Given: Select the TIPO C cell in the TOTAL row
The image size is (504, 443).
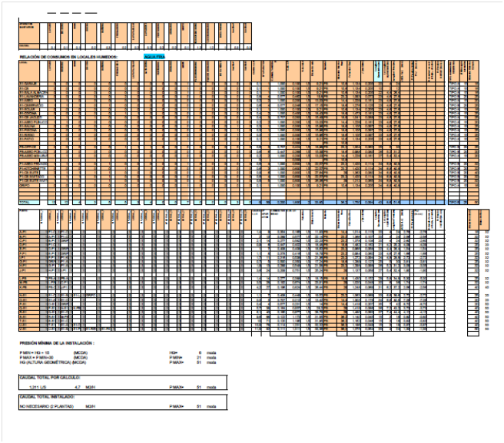Looking at the screenshot, I should click(454, 201).
